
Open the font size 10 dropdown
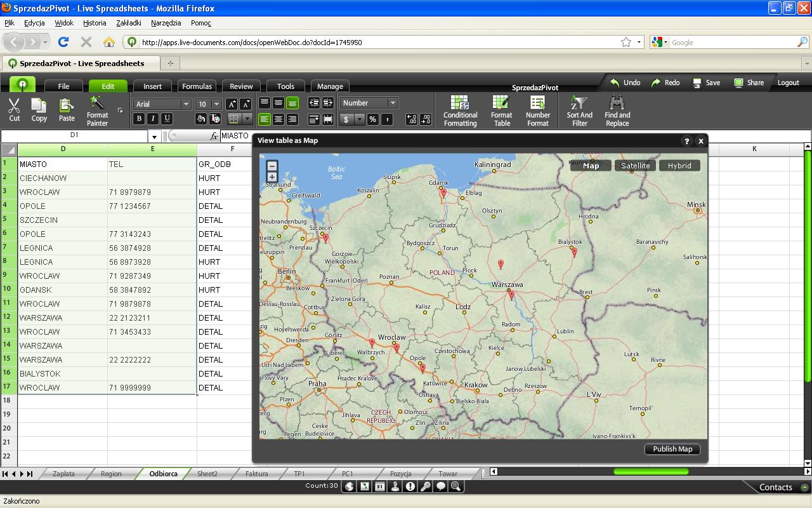pos(216,104)
